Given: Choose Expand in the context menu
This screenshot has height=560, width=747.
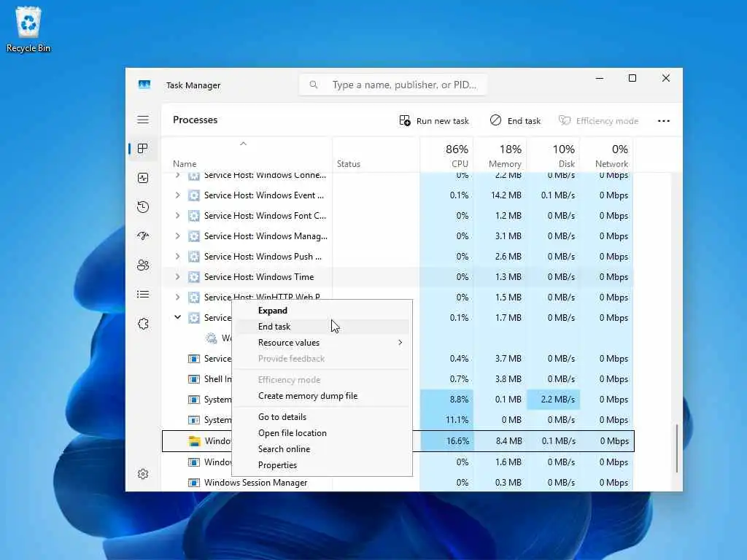Looking at the screenshot, I should pyautogui.click(x=322, y=311).
